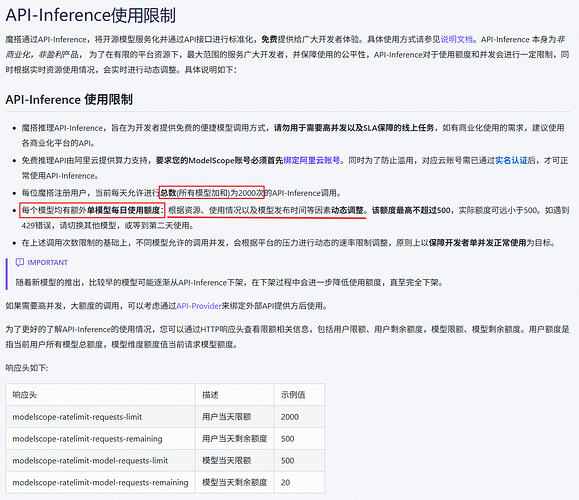Click the 响应头 table column header
Viewport: 579px width, 500px height.
coord(100,394)
